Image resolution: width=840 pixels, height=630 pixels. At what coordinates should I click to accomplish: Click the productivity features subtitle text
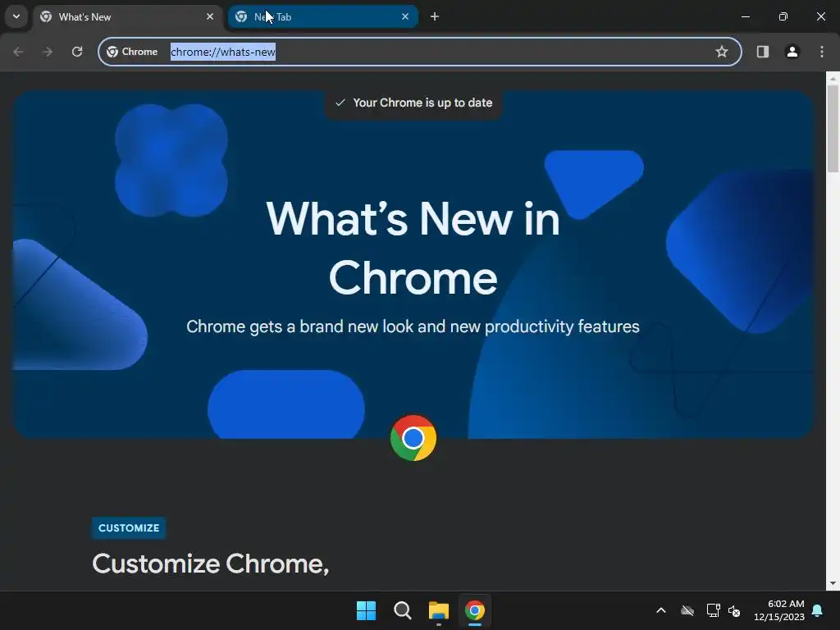(413, 326)
